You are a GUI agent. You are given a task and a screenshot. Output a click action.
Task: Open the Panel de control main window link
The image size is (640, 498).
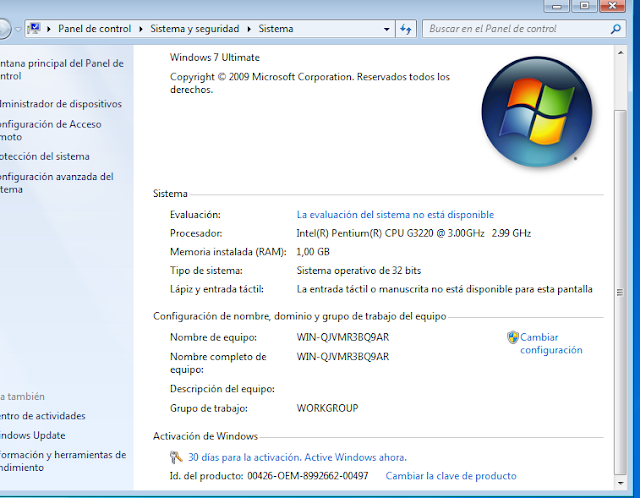tap(61, 70)
